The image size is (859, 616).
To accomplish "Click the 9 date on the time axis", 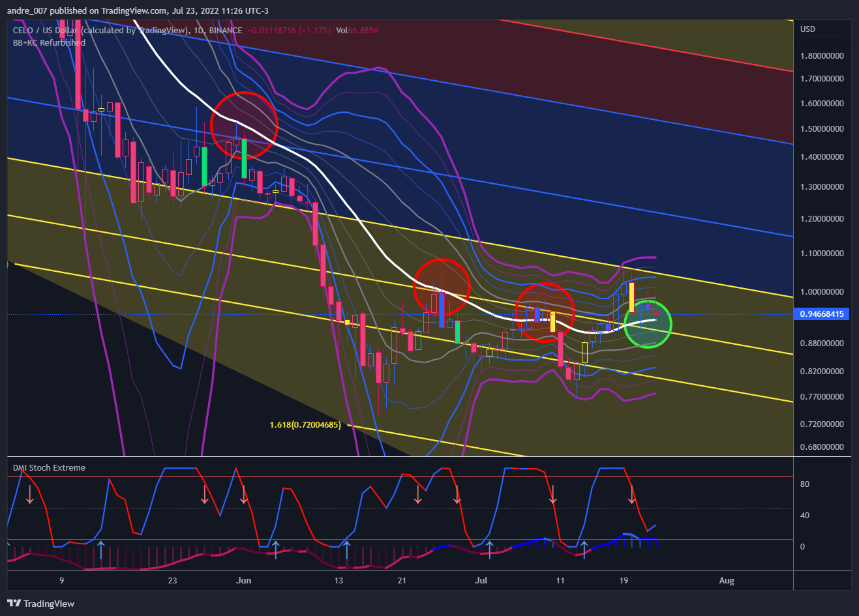I will 61,581.
